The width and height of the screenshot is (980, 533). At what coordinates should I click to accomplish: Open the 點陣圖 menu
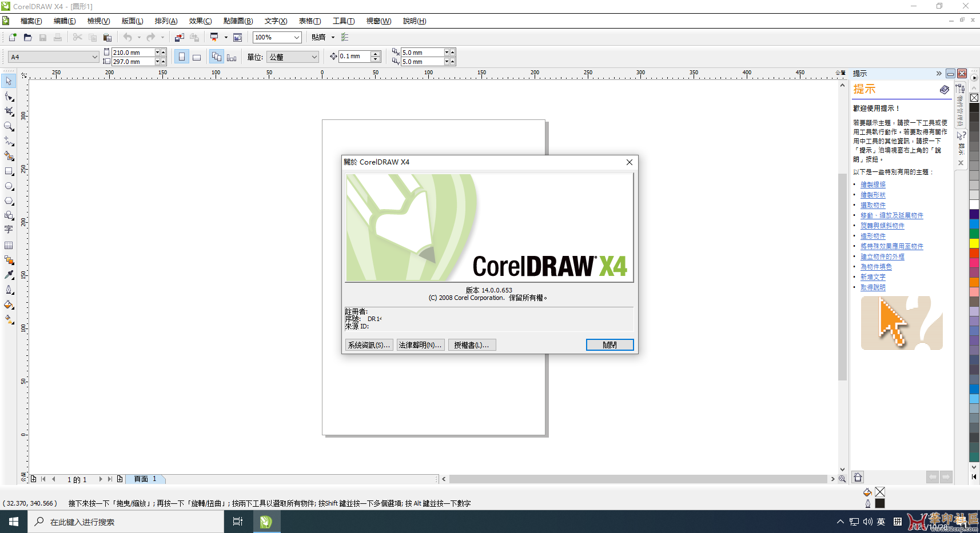point(238,21)
